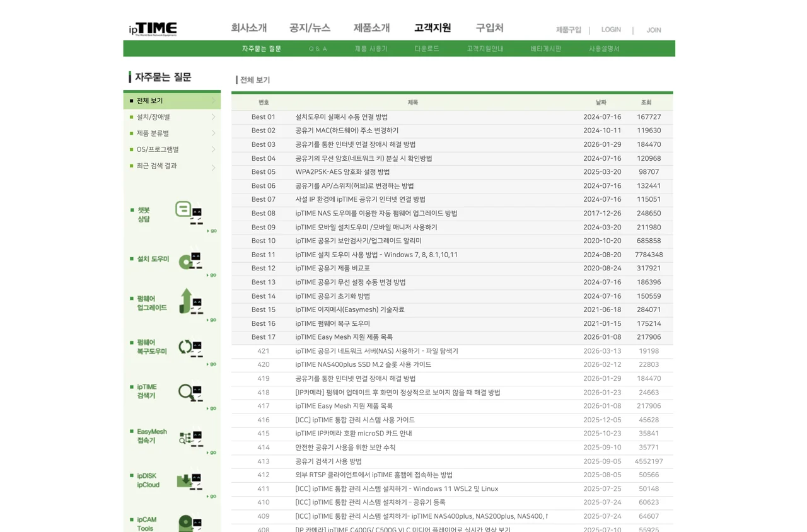Select 제품 분류별 in the sidebar
Image resolution: width=807 pixels, height=532 pixels.
[x=153, y=134]
